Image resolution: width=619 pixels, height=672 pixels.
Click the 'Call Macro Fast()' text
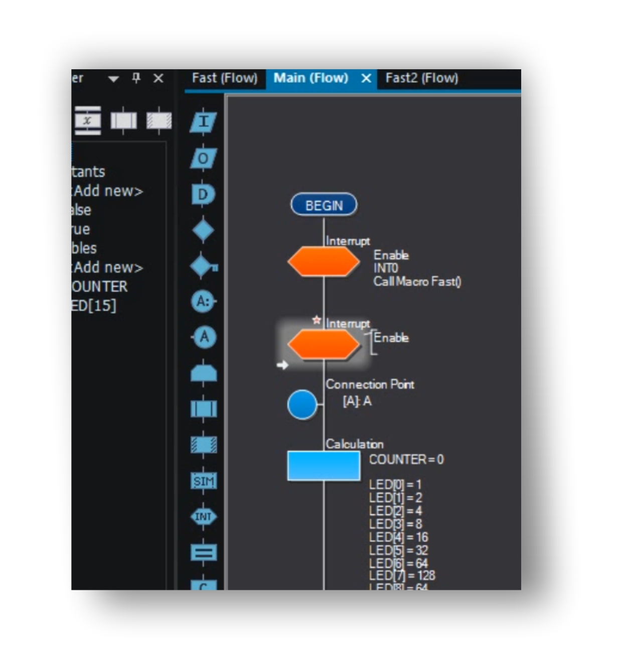[417, 282]
